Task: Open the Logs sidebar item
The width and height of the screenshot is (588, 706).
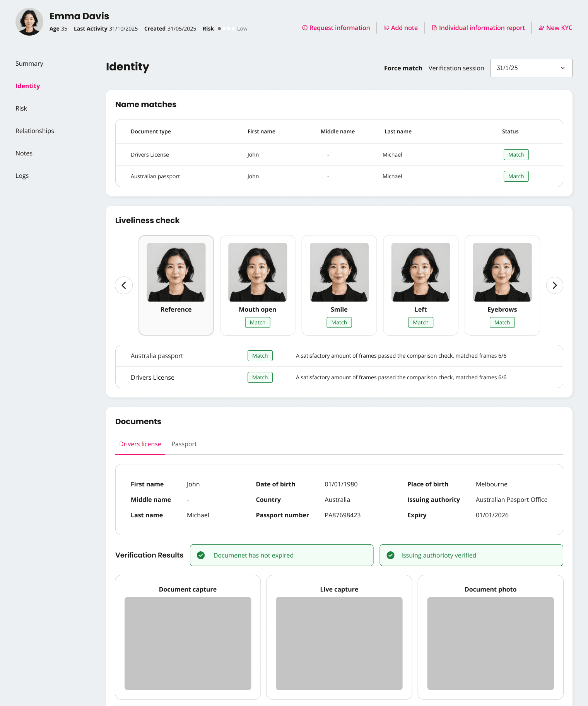Action: coord(22,176)
